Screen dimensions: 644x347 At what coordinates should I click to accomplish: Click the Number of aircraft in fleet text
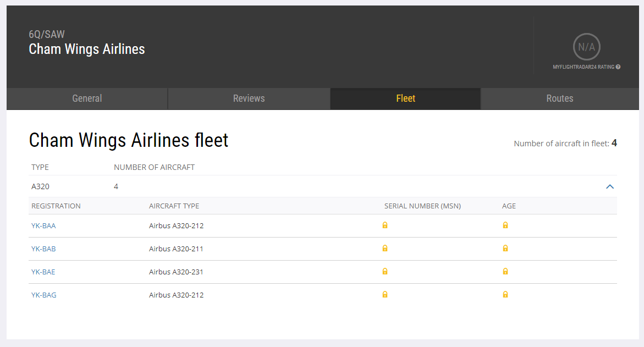click(565, 144)
